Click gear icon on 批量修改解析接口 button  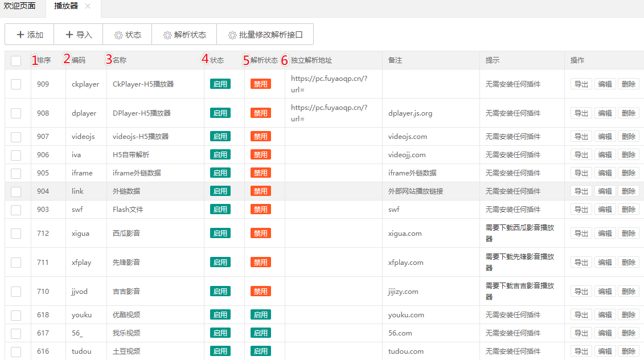click(x=232, y=35)
